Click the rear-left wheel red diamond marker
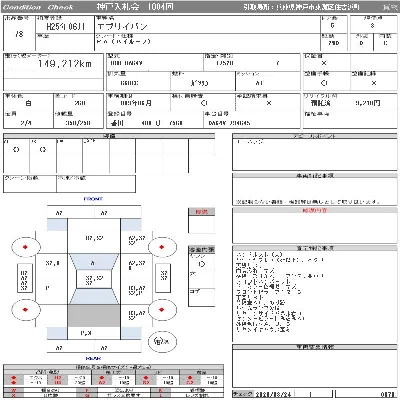Viewport: 400px width, 400px height. click(x=25, y=310)
